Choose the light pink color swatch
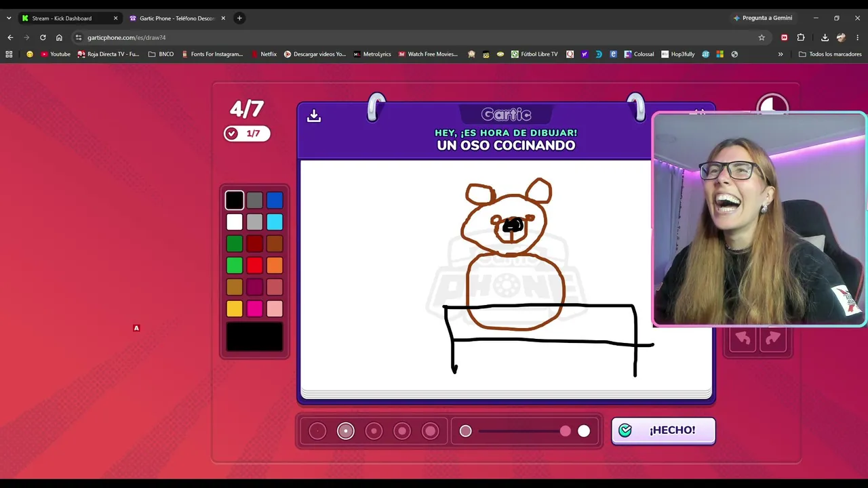 [x=275, y=308]
